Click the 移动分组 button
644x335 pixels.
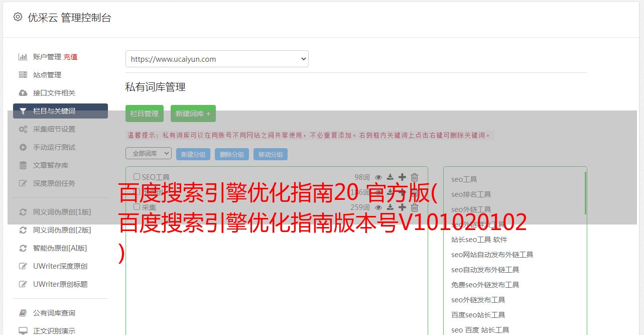click(x=271, y=154)
